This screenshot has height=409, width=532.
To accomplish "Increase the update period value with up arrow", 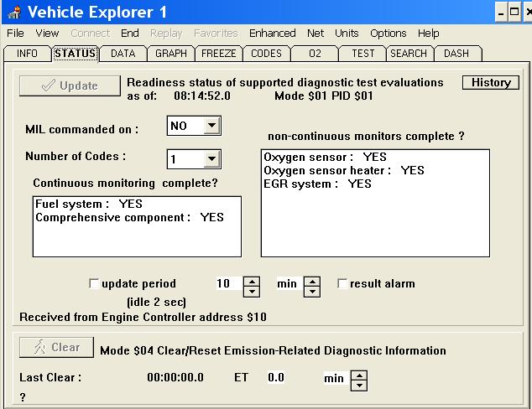I will coord(251,281).
